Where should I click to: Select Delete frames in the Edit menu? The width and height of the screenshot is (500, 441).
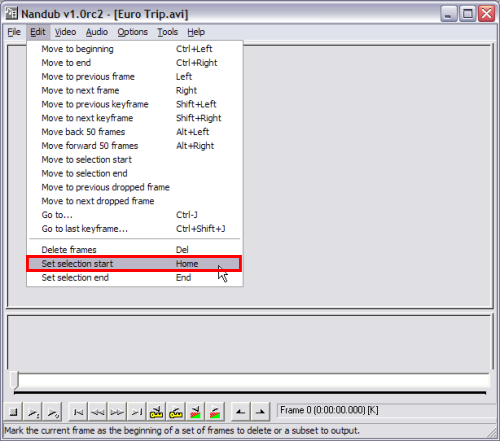click(x=134, y=250)
